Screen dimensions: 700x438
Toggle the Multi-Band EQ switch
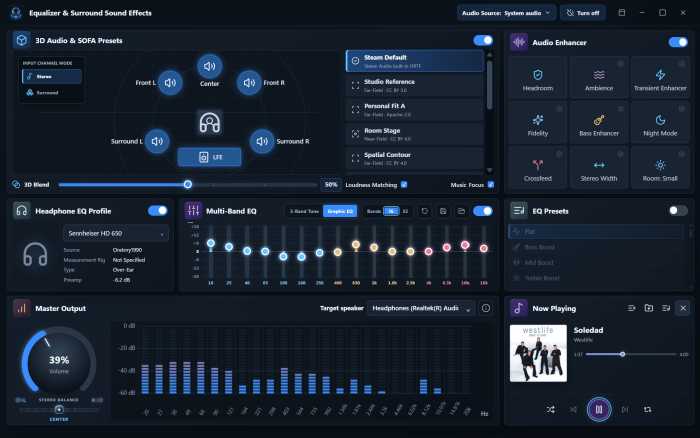[483, 211]
